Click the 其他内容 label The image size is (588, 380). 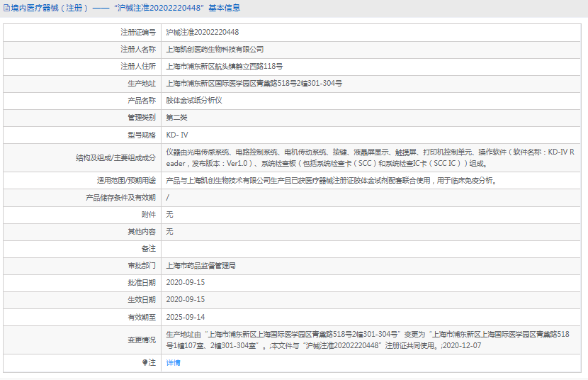point(142,232)
